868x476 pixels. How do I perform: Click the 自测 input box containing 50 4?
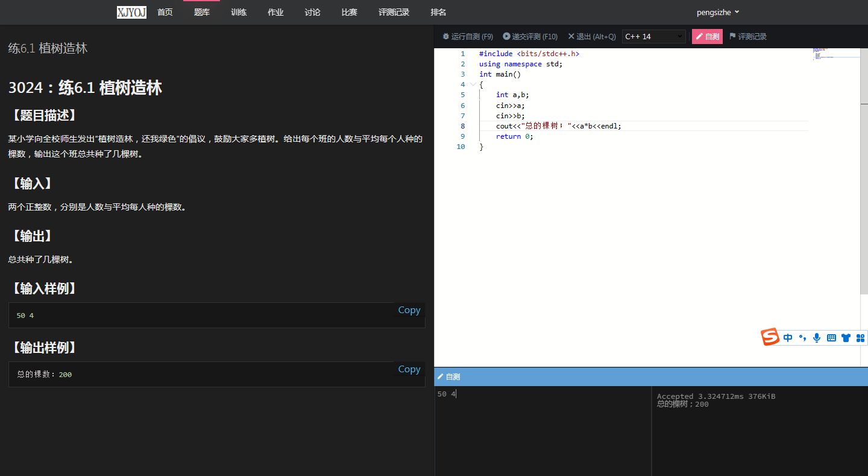coord(542,431)
